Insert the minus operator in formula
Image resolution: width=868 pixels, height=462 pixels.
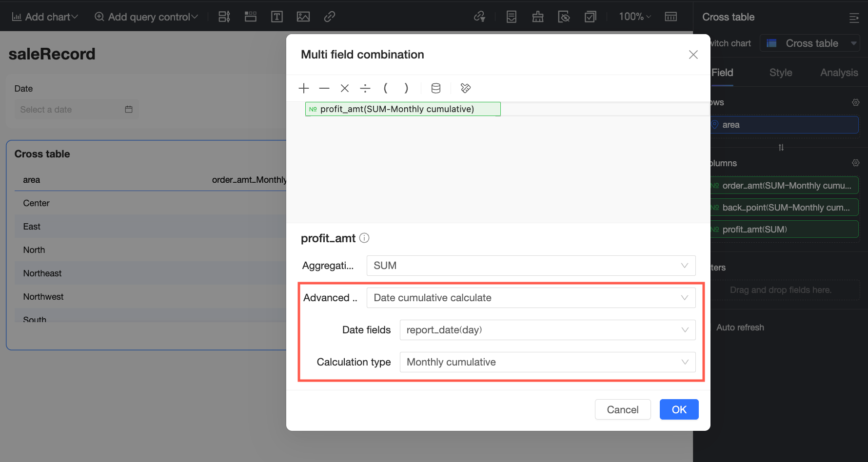coord(324,88)
